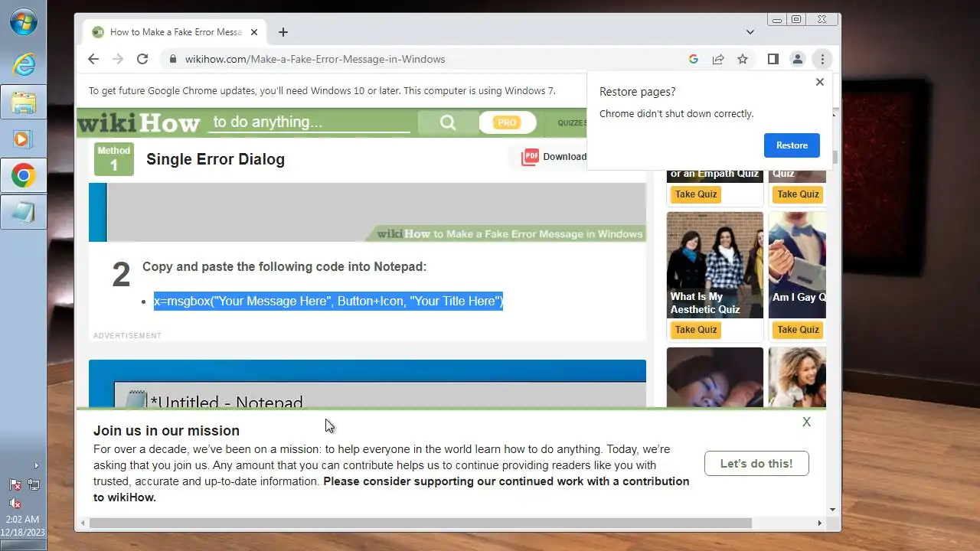Open Windows Media Player from taskbar

[x=24, y=139]
